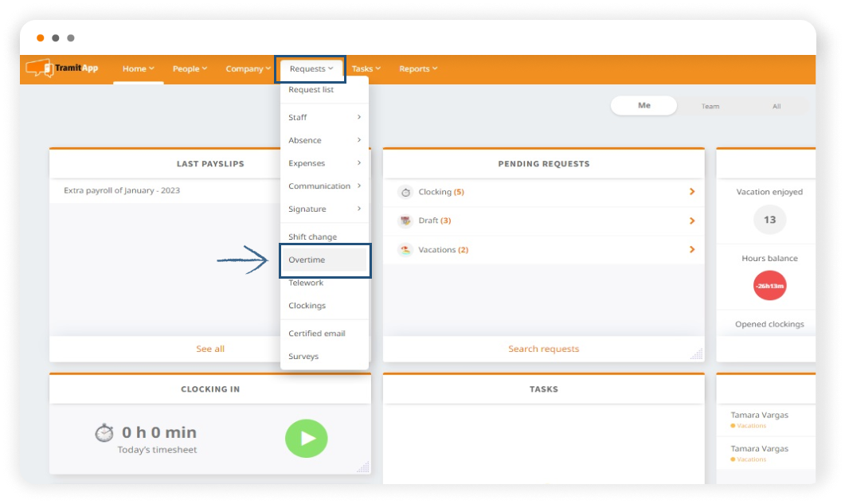Switch view to Team
This screenshot has width=845, height=504.
[x=710, y=106]
